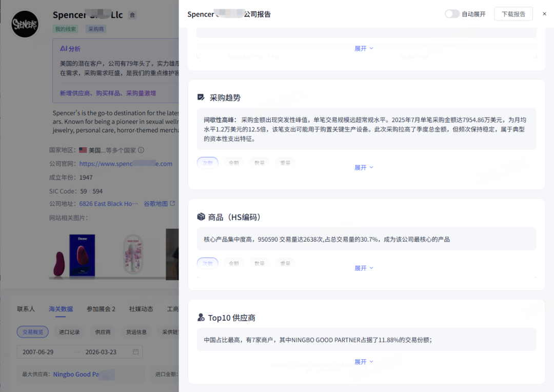Viewport: 554px width, 392px height.
Task: Select the 交易概览 filter pill
Action: [32, 332]
